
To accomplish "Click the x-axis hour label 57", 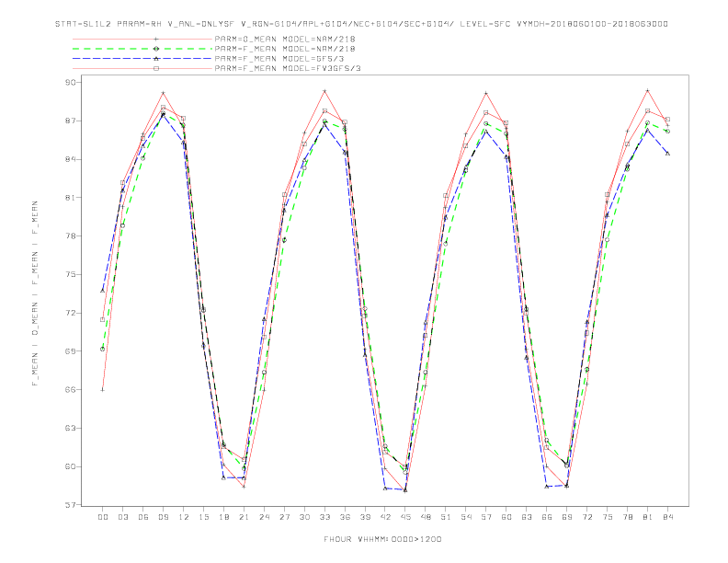I will [486, 517].
